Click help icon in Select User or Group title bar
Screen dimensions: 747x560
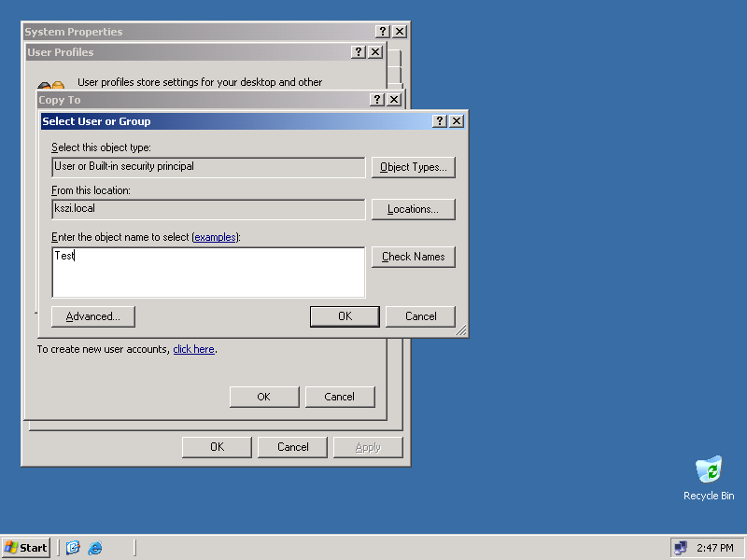point(440,121)
